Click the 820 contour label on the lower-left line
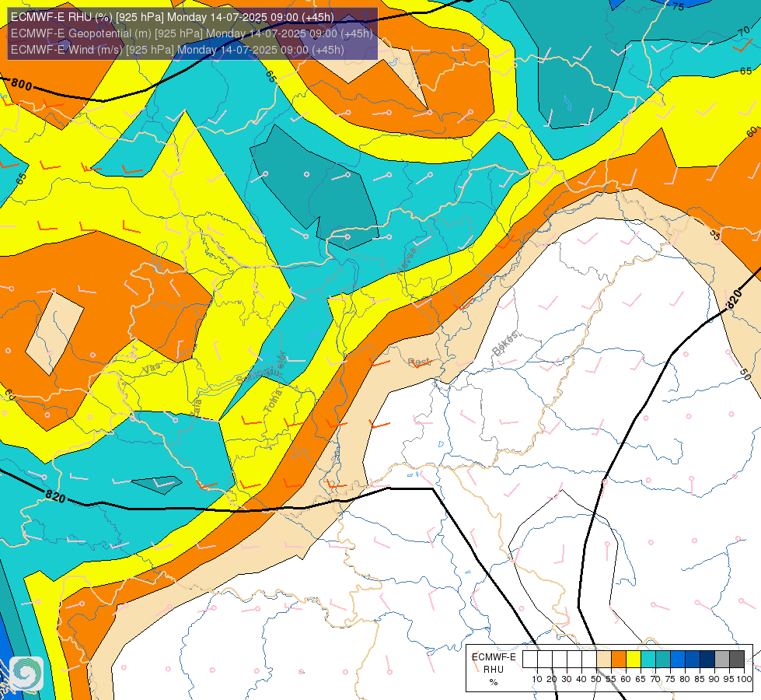The image size is (761, 700). point(55,496)
